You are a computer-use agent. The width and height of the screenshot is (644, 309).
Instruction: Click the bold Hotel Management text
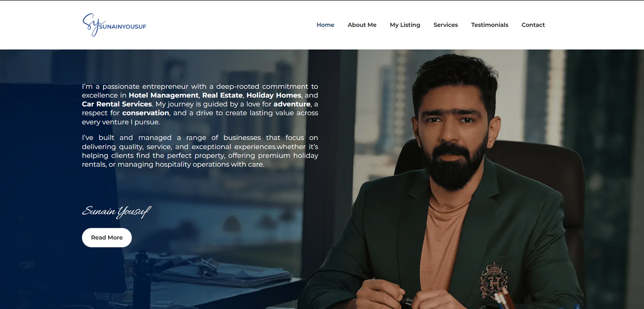tap(163, 95)
